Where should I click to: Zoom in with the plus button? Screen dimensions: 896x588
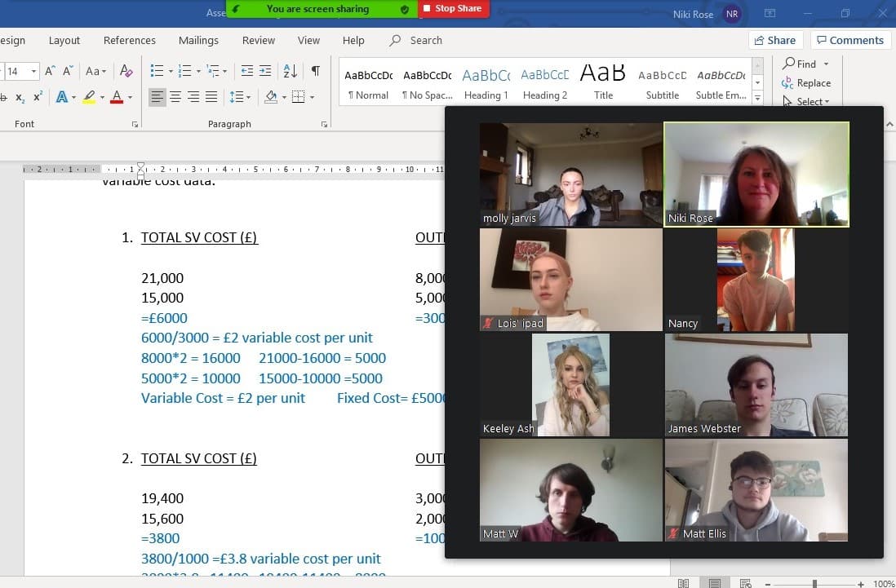861,583
